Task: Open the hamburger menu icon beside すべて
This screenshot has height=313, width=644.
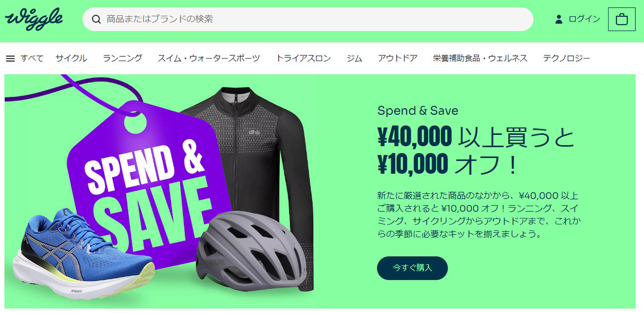Action: [x=10, y=59]
